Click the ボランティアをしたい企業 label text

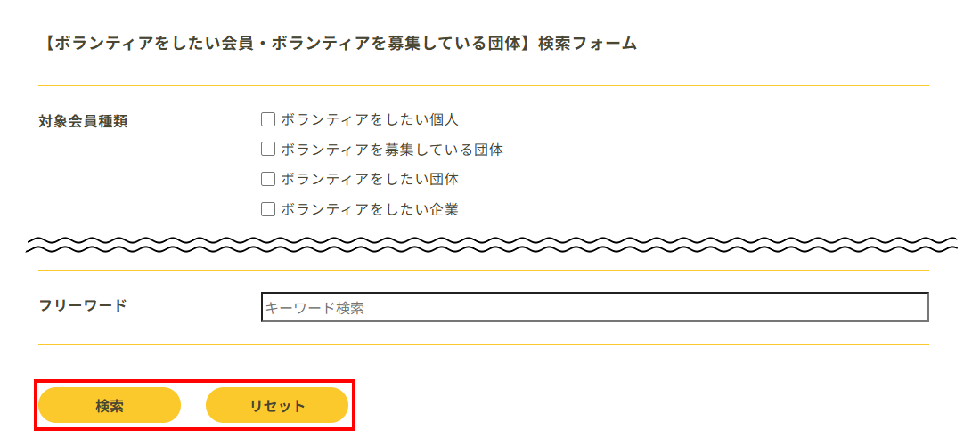tap(369, 209)
